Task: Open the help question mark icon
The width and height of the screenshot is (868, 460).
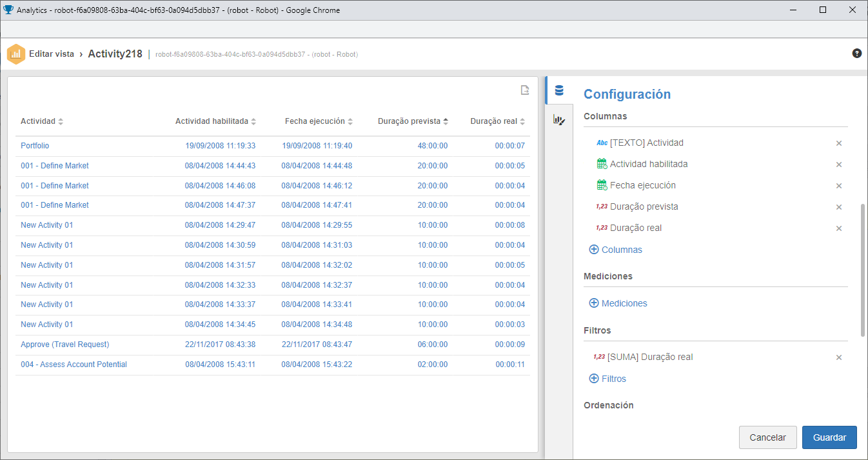Action: (857, 54)
